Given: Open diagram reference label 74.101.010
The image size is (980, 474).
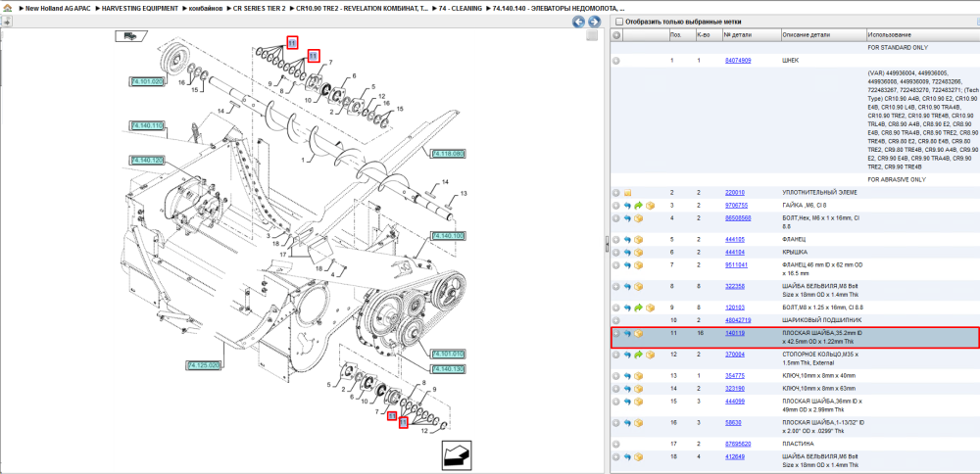Looking at the screenshot, I should click(448, 354).
